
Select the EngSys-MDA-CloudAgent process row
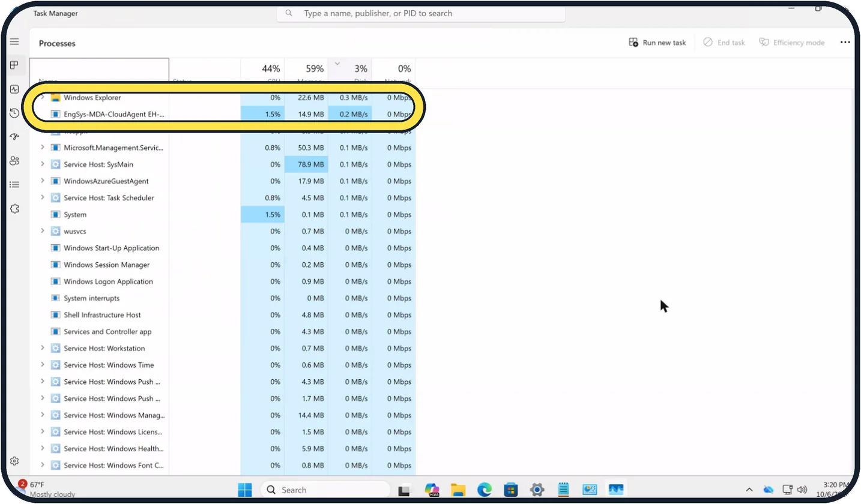click(223, 114)
